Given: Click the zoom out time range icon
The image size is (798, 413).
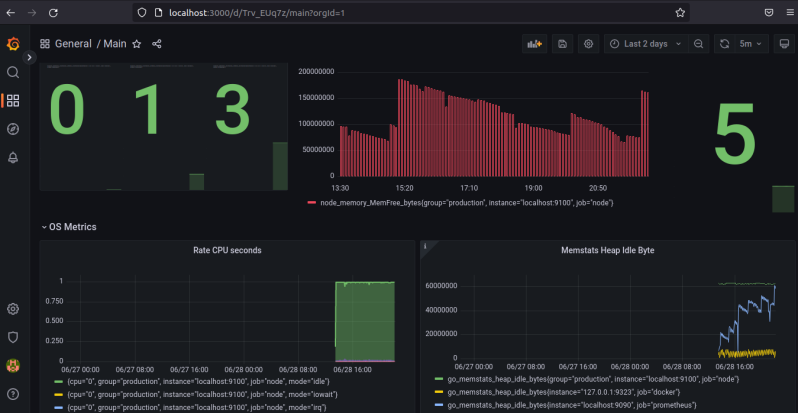Looking at the screenshot, I should click(x=698, y=44).
